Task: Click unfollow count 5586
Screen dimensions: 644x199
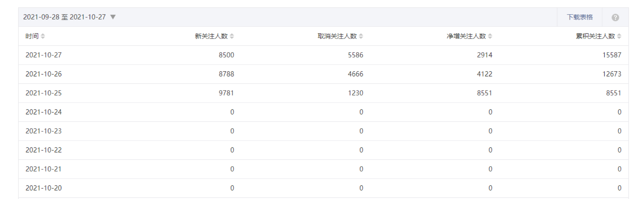Action: tap(355, 55)
